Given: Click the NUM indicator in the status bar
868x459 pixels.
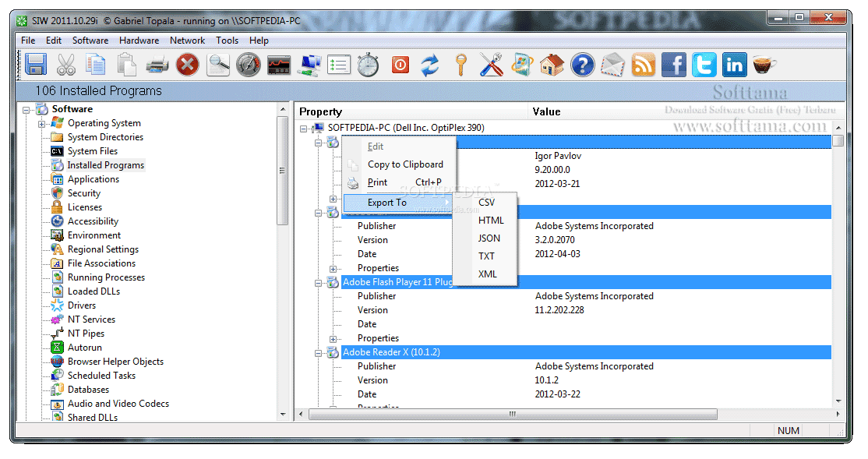Looking at the screenshot, I should (788, 430).
